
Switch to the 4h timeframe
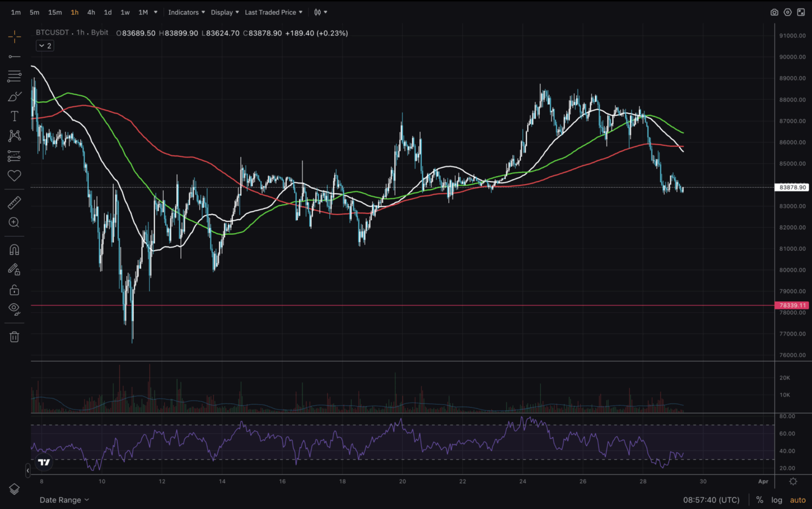click(x=90, y=12)
